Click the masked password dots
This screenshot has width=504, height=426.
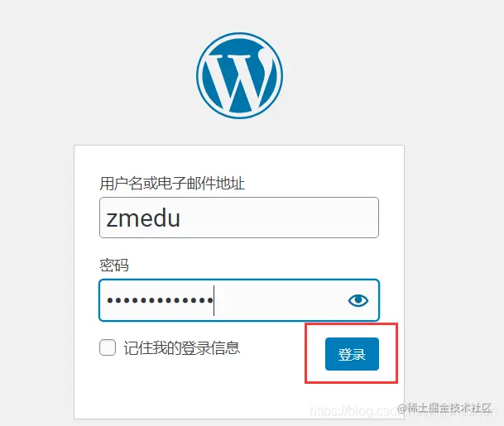(160, 300)
